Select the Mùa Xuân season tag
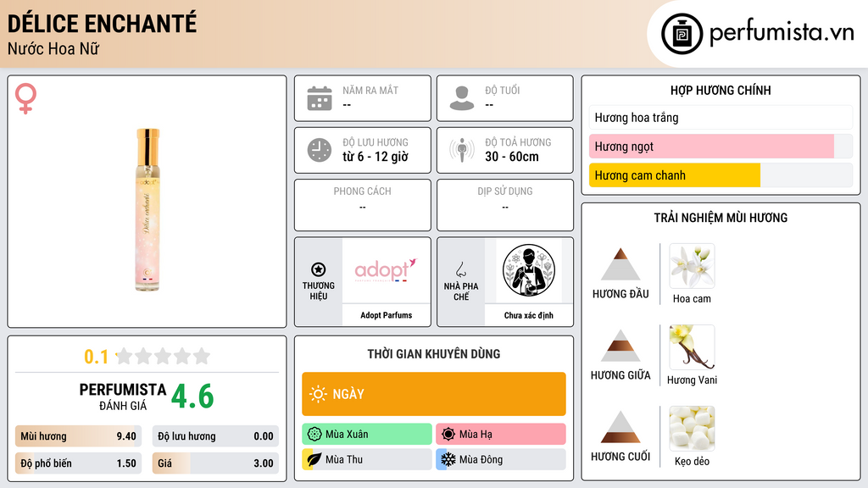The height and width of the screenshot is (488, 868). [x=367, y=435]
